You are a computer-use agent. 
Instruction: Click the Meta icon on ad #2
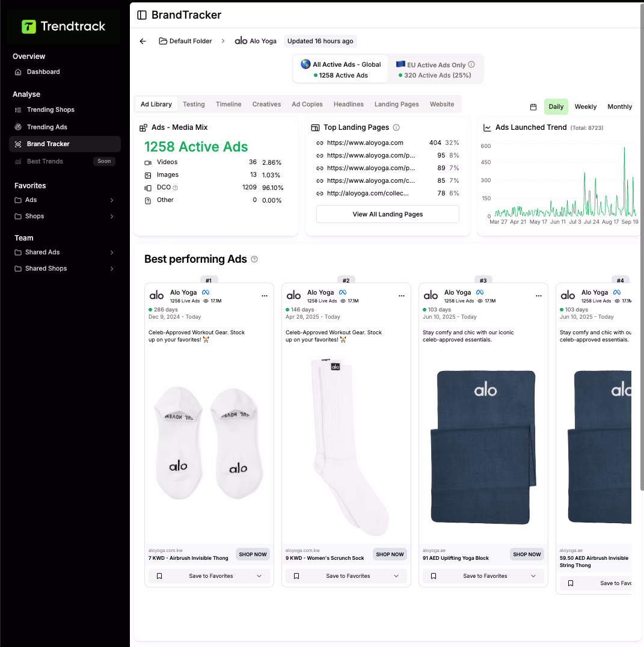[x=342, y=292]
